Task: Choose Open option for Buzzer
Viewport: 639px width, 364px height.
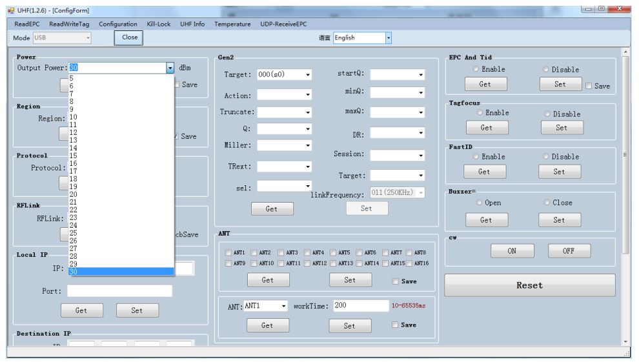Action: [480, 203]
